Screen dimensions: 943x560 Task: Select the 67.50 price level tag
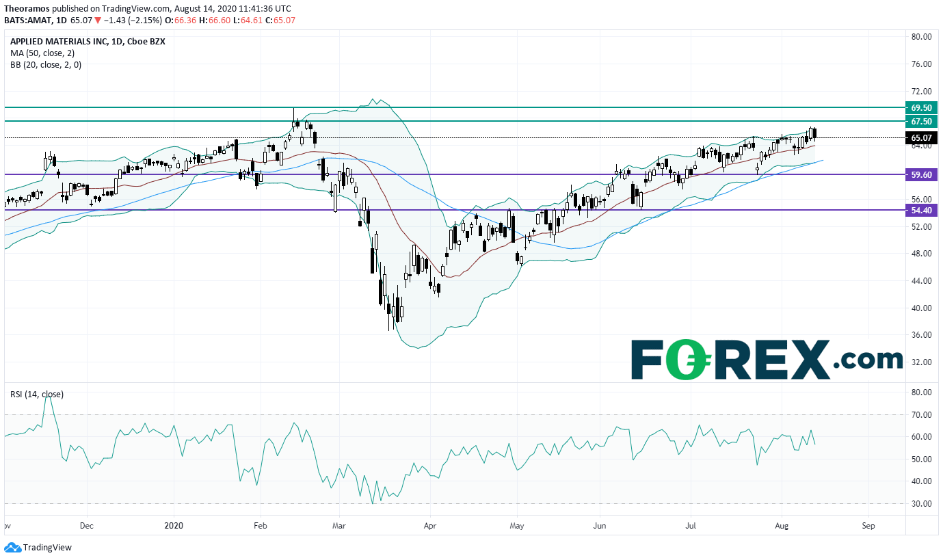pos(921,121)
